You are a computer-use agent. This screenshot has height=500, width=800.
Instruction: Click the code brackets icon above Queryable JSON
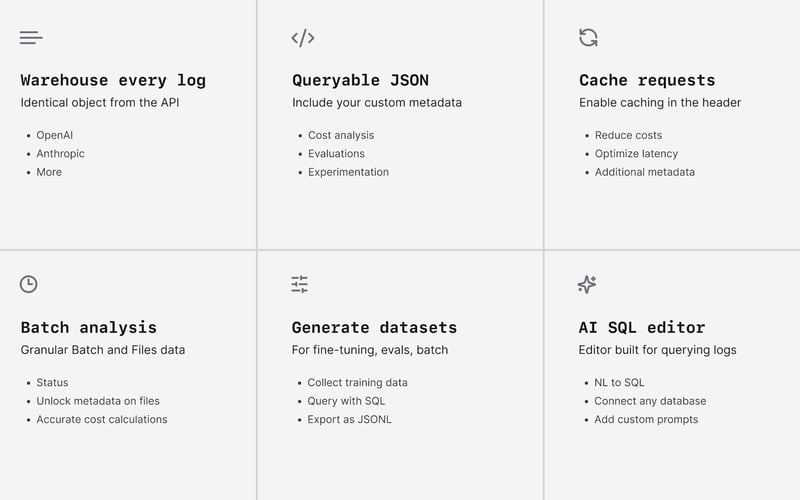pyautogui.click(x=303, y=38)
